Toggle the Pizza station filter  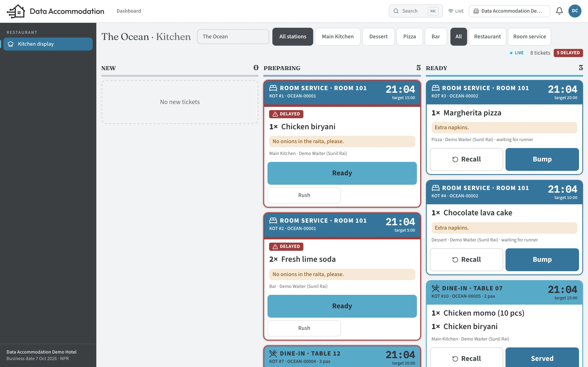tap(409, 37)
